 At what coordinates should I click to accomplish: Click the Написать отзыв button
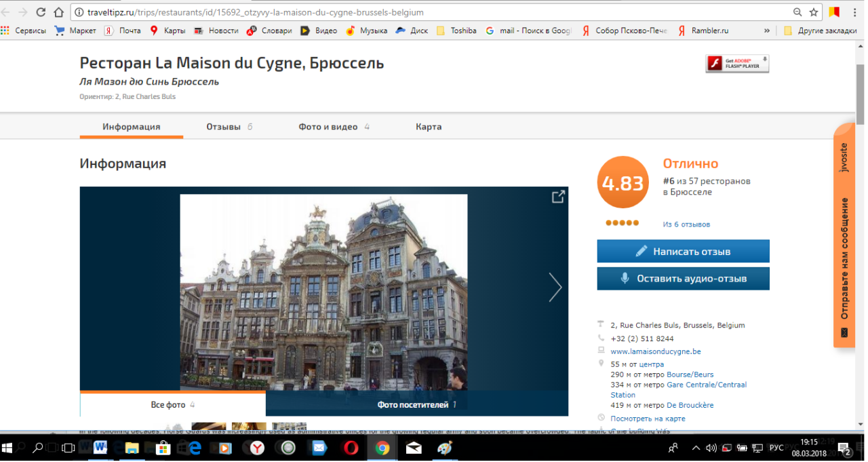683,251
